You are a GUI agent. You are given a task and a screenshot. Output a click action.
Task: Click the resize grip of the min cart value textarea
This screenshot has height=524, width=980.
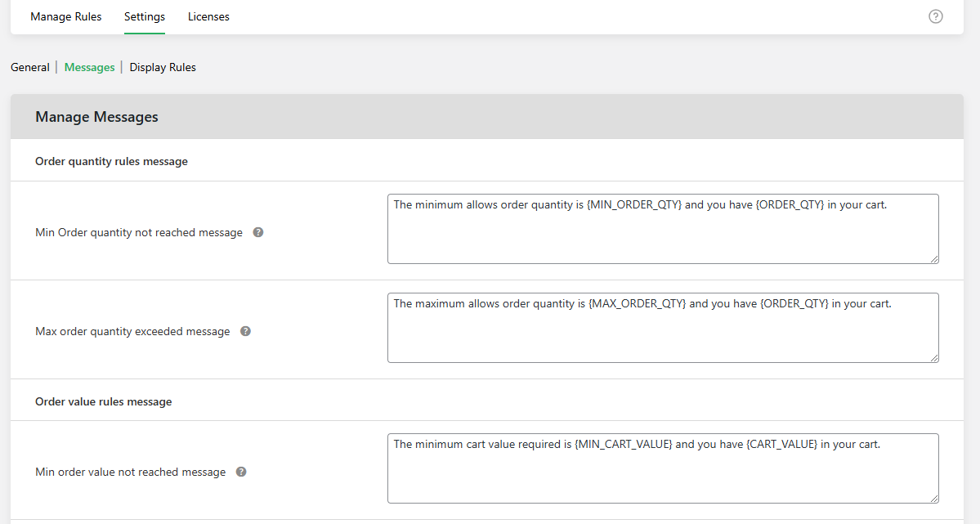pos(934,499)
